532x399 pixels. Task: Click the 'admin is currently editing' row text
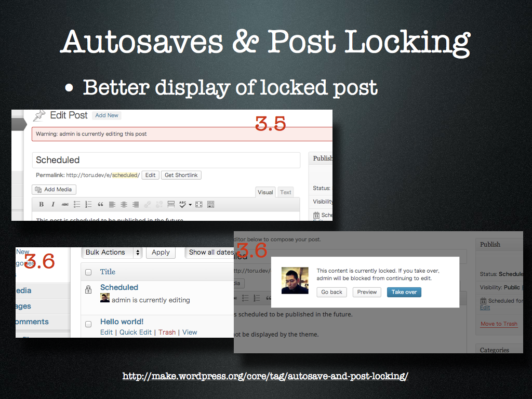tap(151, 300)
